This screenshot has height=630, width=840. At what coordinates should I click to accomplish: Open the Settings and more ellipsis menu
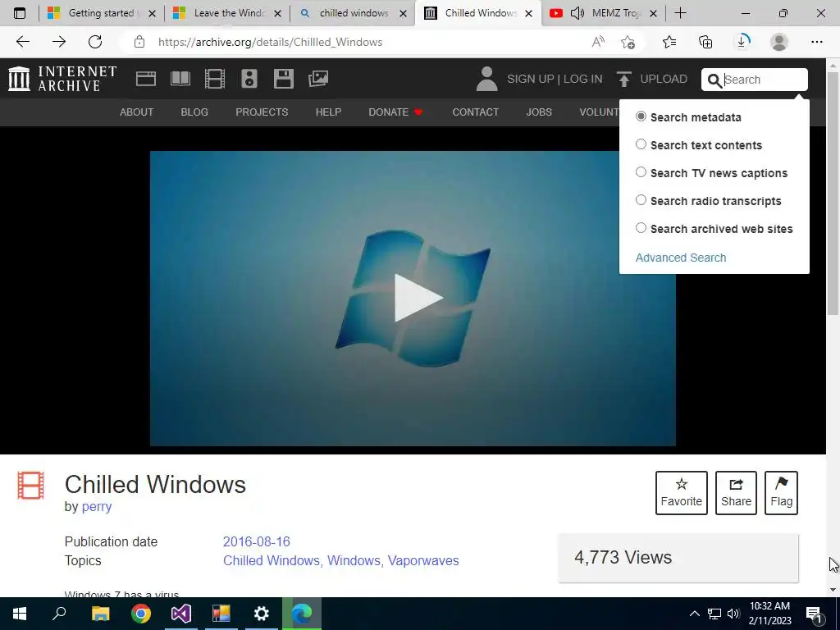coord(816,42)
